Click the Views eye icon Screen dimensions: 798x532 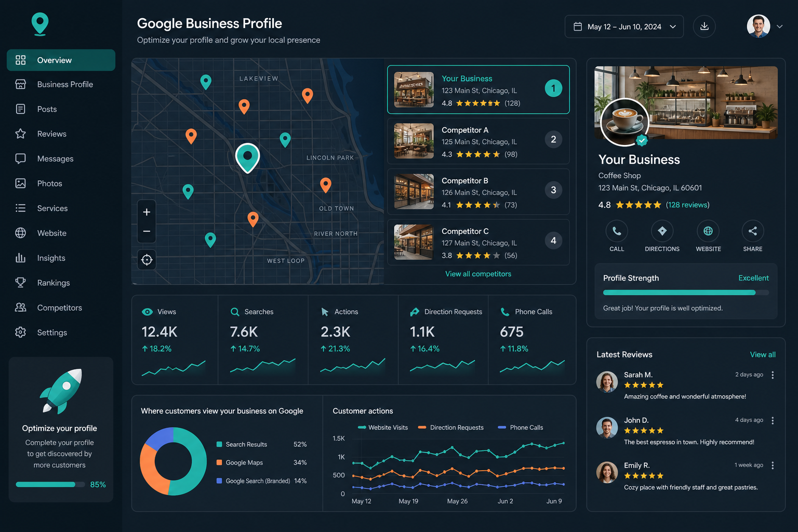(x=147, y=312)
